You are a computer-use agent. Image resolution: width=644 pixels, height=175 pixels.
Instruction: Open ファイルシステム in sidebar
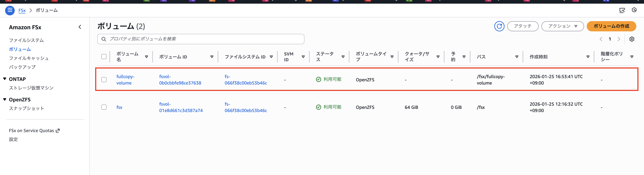[x=26, y=40]
